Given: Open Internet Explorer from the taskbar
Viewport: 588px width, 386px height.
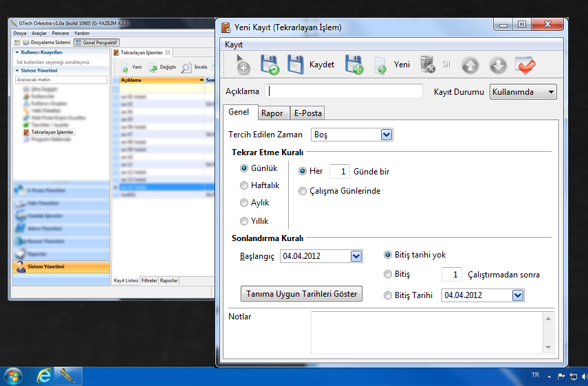Looking at the screenshot, I should (x=45, y=376).
